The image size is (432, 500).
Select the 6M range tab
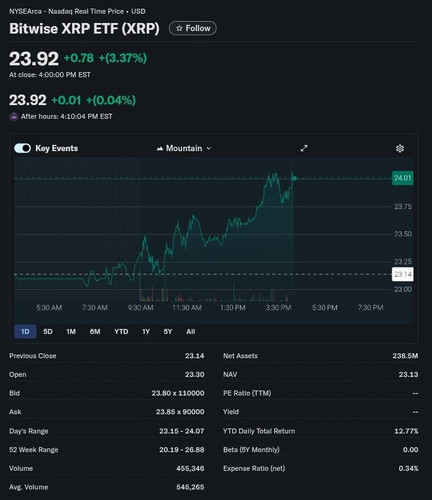point(95,332)
